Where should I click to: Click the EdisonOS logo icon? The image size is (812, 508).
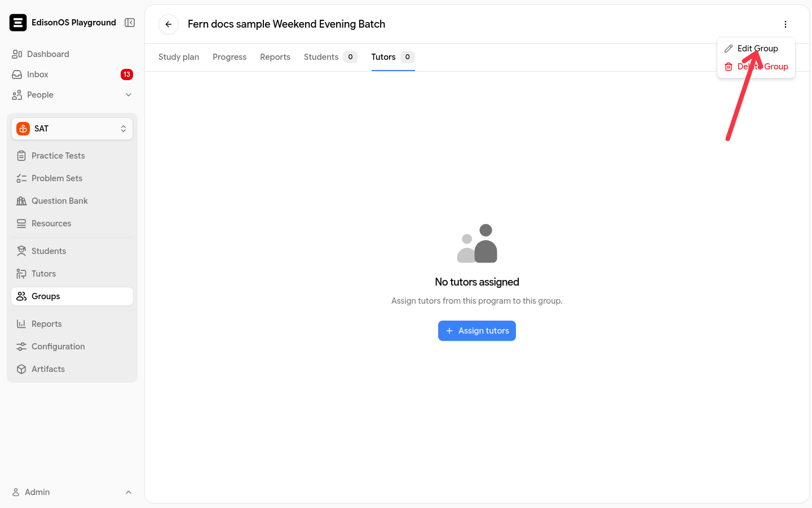point(18,23)
